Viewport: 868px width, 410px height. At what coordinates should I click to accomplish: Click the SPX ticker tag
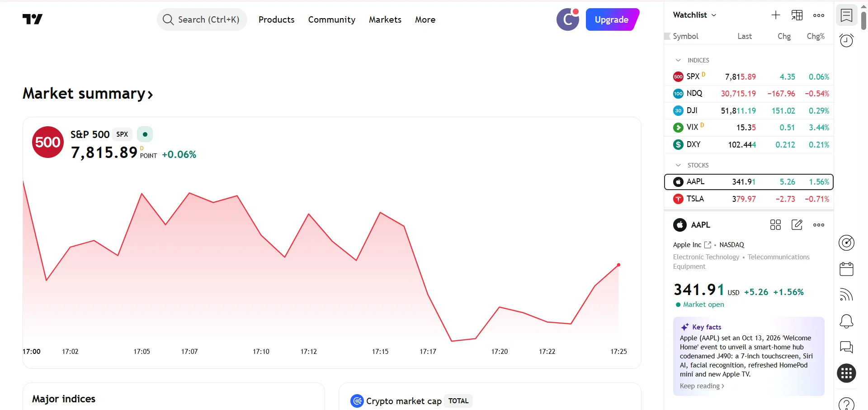(x=122, y=134)
